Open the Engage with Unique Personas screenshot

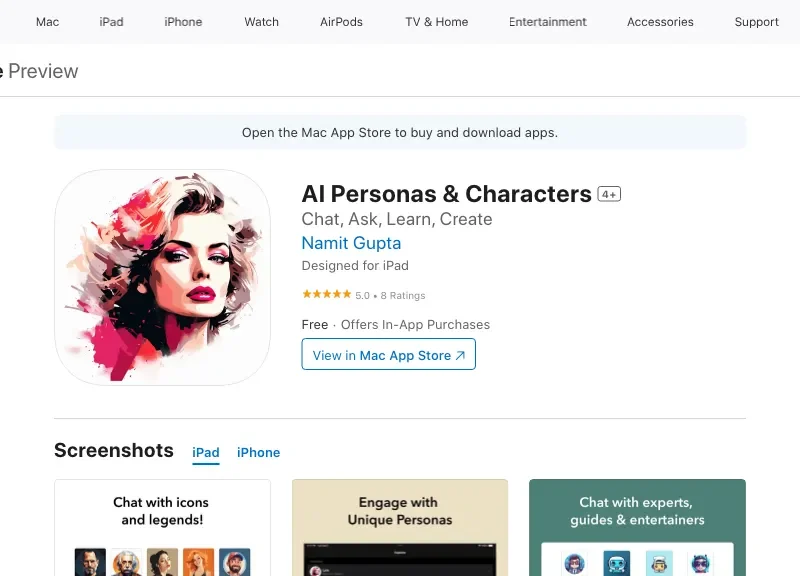(400, 528)
